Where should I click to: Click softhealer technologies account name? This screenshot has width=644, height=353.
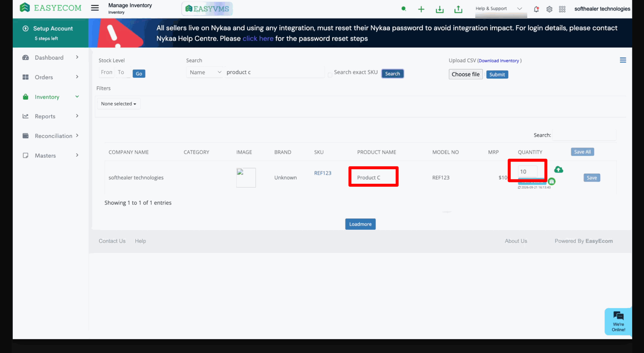pos(602,9)
